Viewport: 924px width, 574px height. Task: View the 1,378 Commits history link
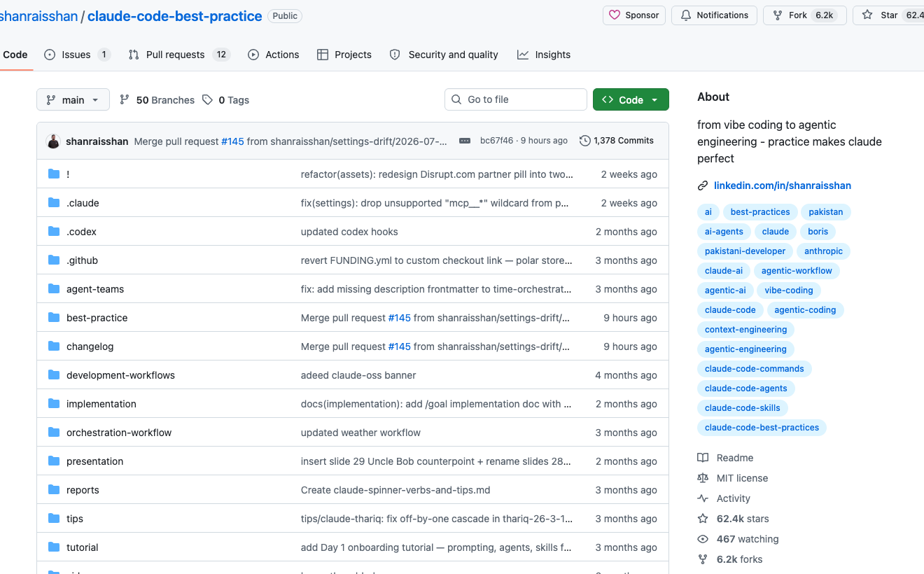point(617,141)
